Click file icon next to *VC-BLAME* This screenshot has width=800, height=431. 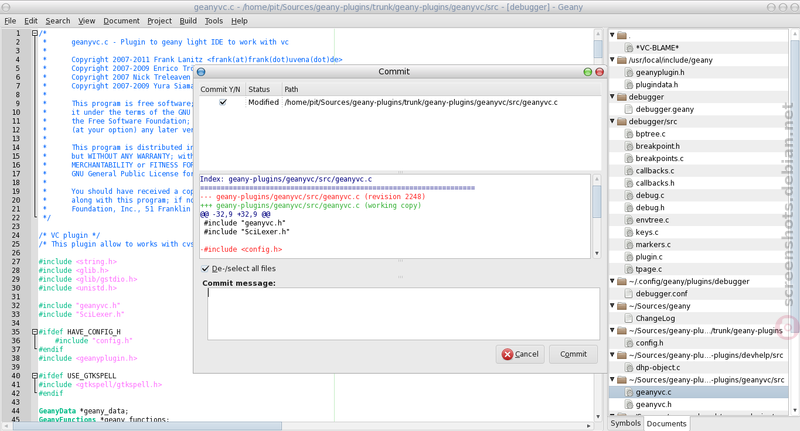coord(629,48)
